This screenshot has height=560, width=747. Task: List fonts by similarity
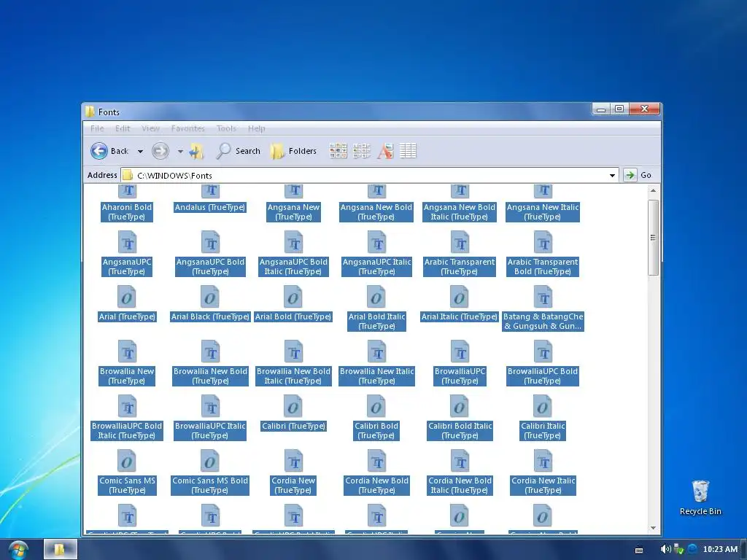coord(385,150)
